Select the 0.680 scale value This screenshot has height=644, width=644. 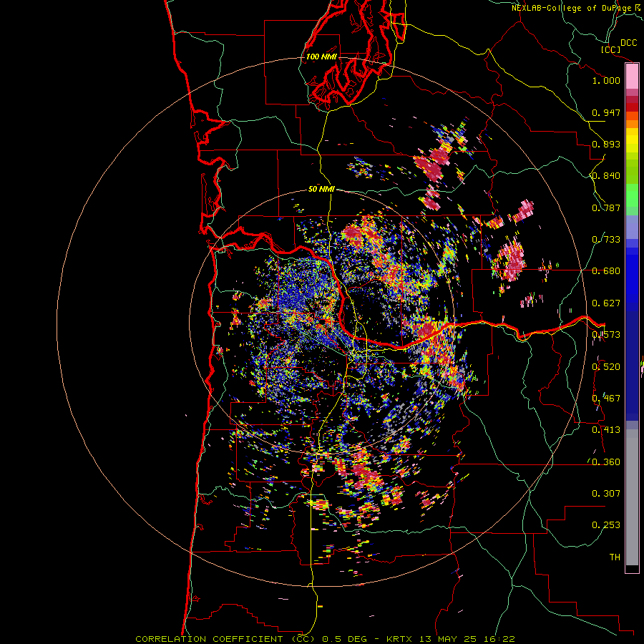(606, 271)
